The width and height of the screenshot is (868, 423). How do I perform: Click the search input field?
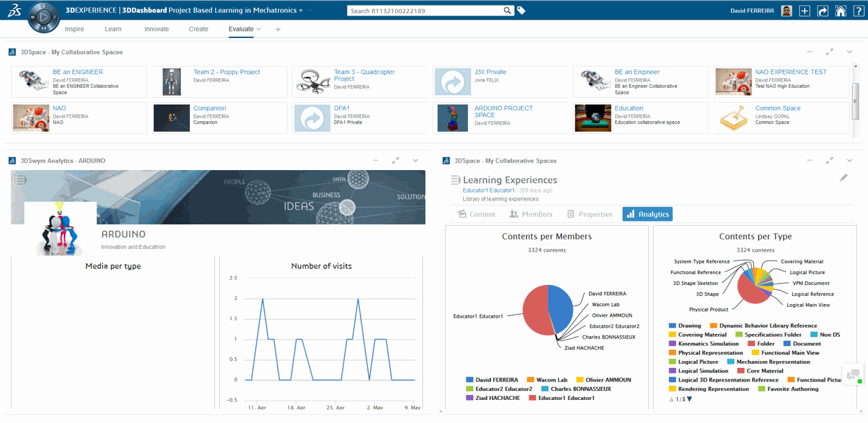click(425, 11)
